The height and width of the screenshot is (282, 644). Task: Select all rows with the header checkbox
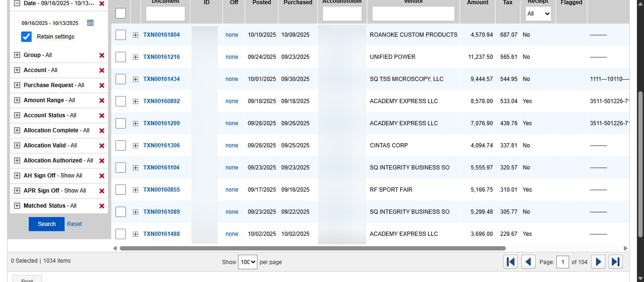[120, 13]
